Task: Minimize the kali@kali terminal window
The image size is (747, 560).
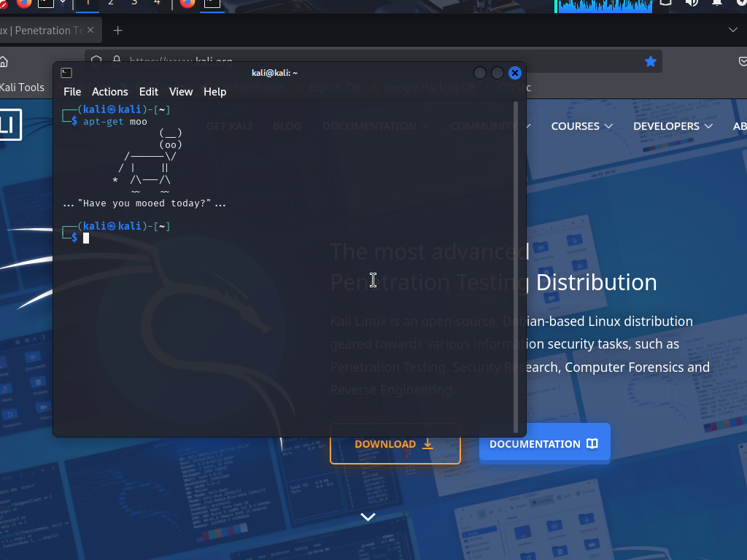Action: pyautogui.click(x=480, y=73)
